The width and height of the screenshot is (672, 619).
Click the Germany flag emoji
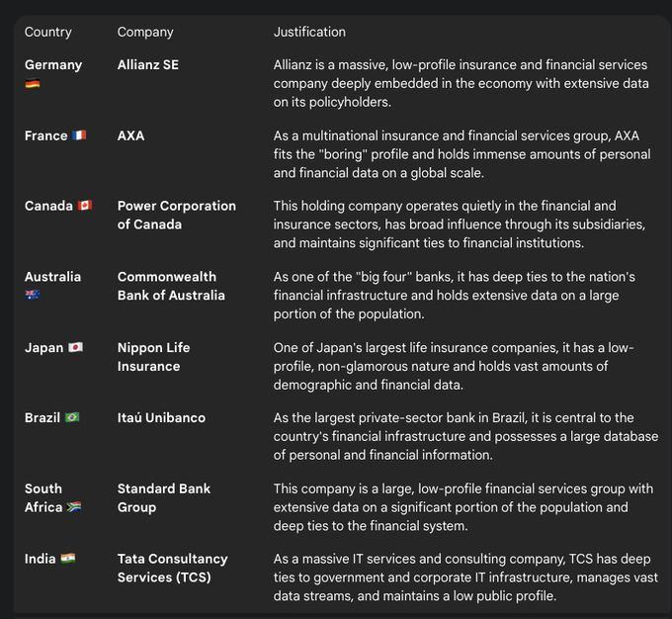click(x=33, y=83)
